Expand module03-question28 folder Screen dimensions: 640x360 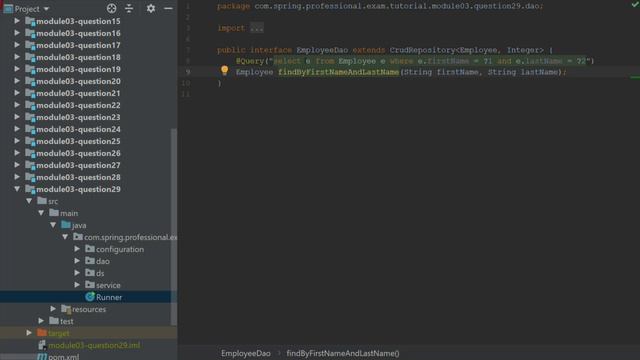[x=17, y=177]
